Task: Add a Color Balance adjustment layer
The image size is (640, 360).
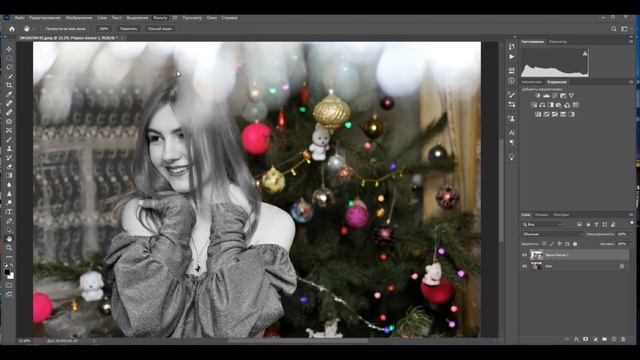Action: pos(542,105)
